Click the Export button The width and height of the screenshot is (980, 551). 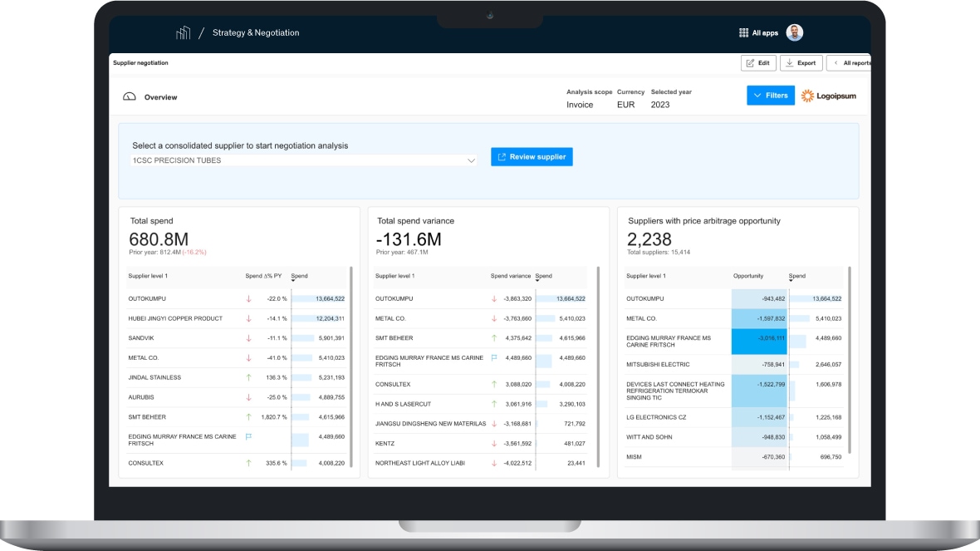pyautogui.click(x=801, y=63)
